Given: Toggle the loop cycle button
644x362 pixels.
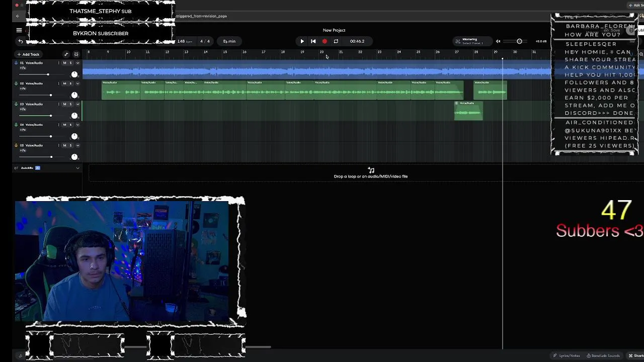Looking at the screenshot, I should [x=336, y=41].
